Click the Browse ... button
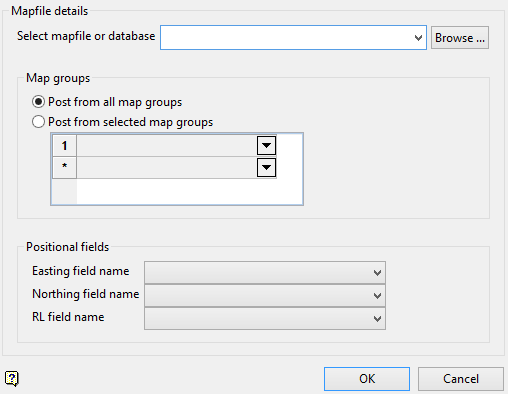This screenshot has height=394, width=508. (460, 38)
